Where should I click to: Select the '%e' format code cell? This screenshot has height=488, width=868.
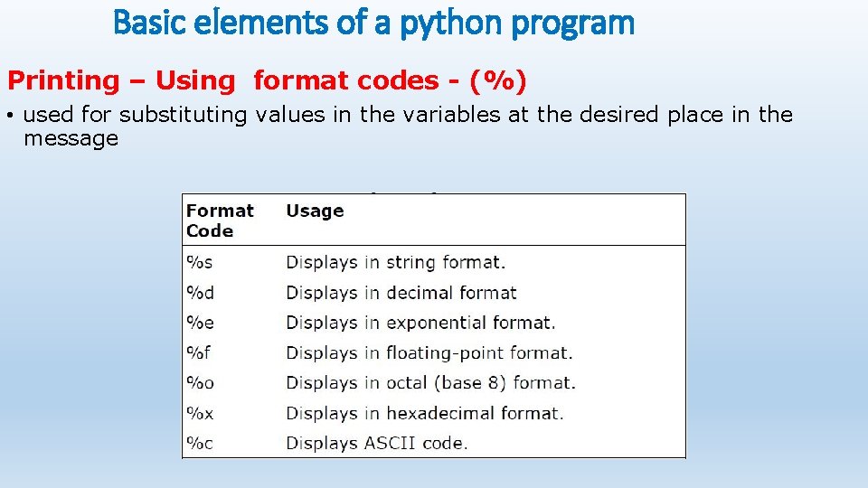(200, 323)
